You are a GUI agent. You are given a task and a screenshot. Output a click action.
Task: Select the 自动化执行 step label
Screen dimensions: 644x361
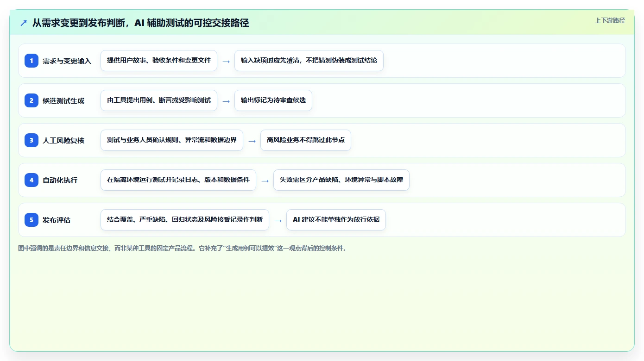coord(60,180)
